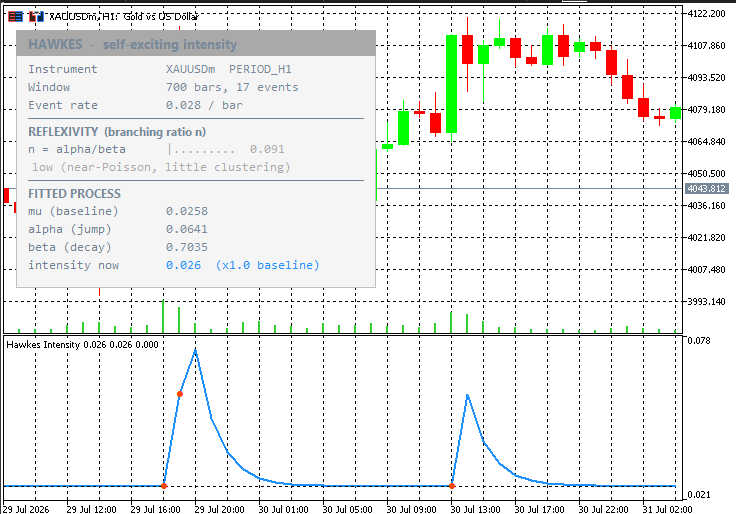Click the 4079.180 price scale label
736x514 pixels.
[x=706, y=109]
